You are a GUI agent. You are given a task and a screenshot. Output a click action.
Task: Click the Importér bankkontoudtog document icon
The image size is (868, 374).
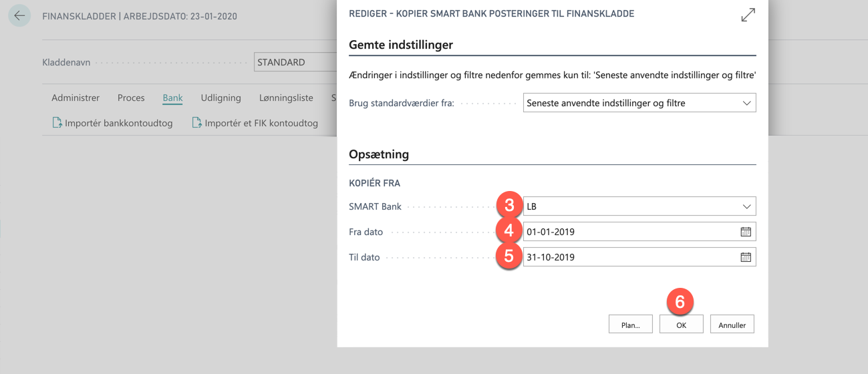pyautogui.click(x=57, y=123)
